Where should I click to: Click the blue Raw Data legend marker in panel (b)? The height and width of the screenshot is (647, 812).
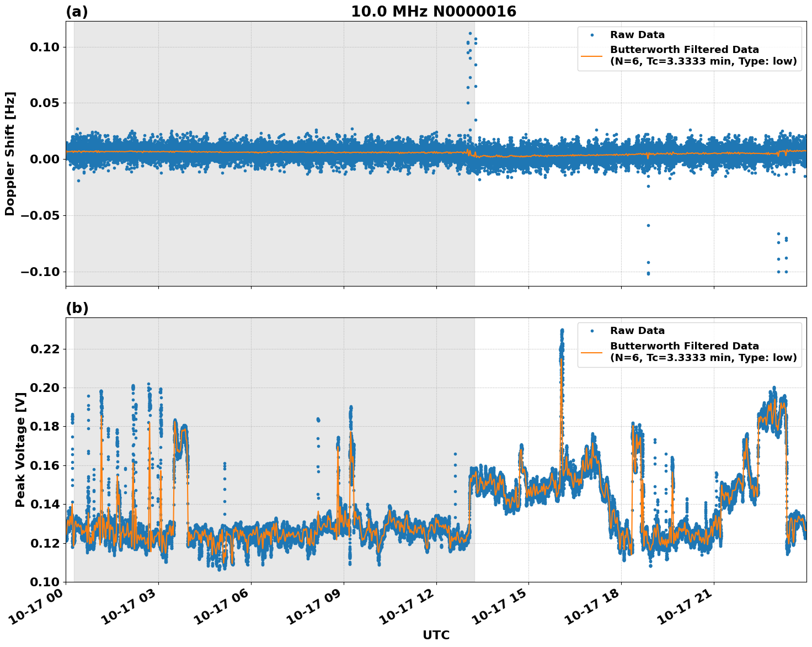[592, 331]
